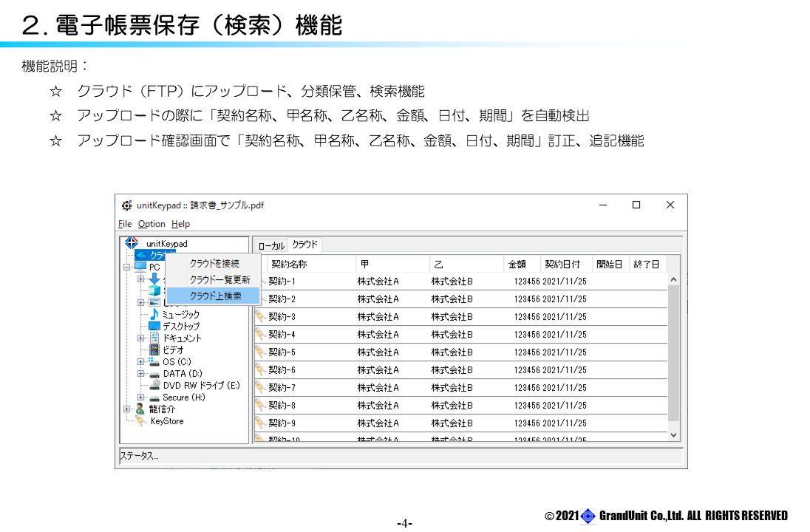This screenshot has width=810, height=532.
Task: Click the key icon of 契約-5 row
Action: [260, 352]
